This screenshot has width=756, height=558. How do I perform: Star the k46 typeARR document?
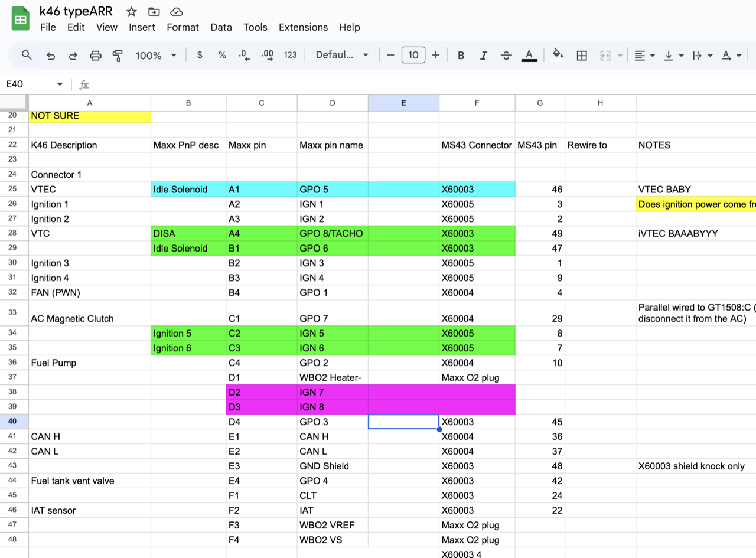132,12
